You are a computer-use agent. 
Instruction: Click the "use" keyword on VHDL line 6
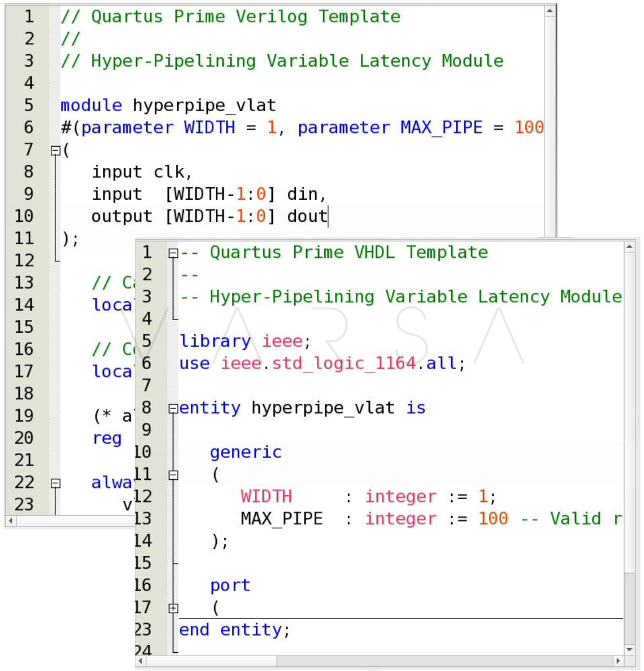point(195,364)
